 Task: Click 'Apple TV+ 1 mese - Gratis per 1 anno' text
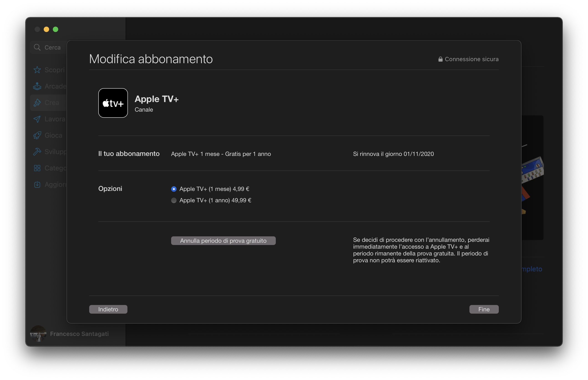221,154
